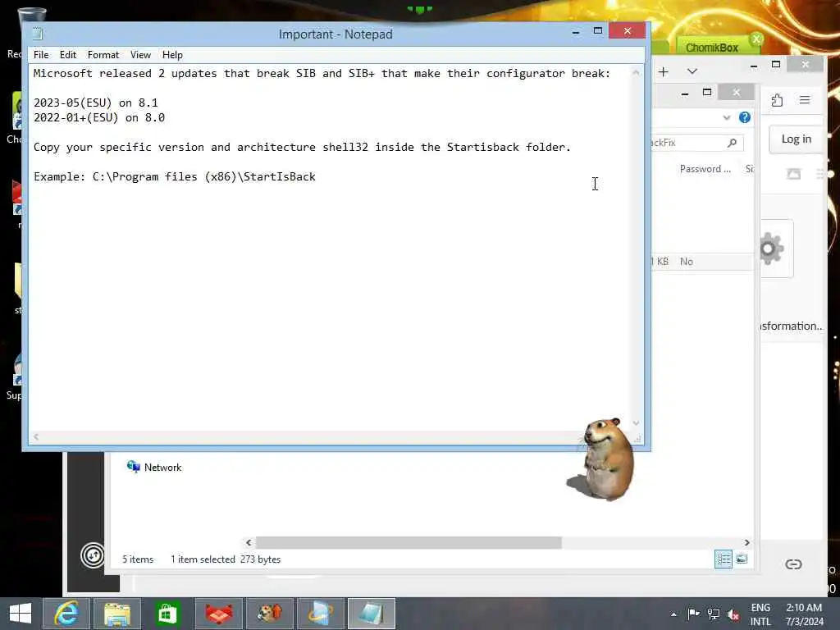Open the hamster ChomikBox taskbar icon
Image resolution: width=840 pixels, height=630 pixels.
pyautogui.click(x=269, y=614)
